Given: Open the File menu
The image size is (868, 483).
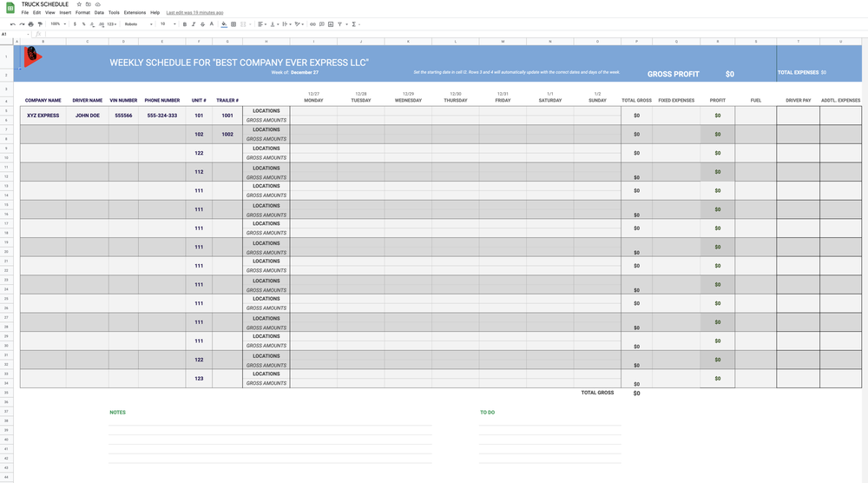Looking at the screenshot, I should click(x=25, y=13).
